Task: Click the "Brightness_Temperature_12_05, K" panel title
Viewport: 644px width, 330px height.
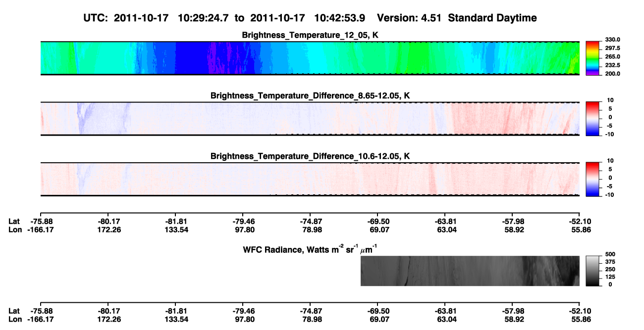Action: [310, 35]
